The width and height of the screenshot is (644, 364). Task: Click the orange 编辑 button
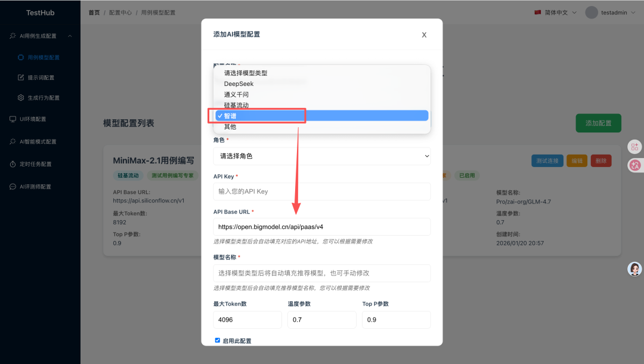click(577, 161)
